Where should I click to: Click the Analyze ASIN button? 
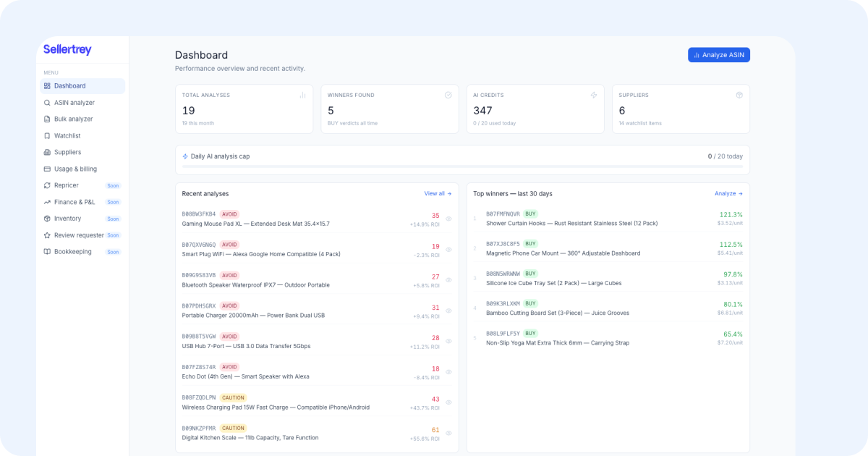pyautogui.click(x=718, y=55)
